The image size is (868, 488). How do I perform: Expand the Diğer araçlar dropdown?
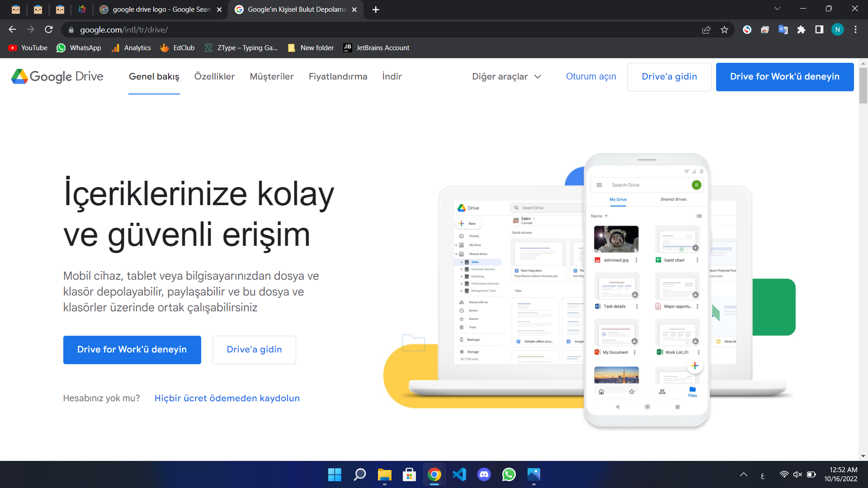[506, 76]
